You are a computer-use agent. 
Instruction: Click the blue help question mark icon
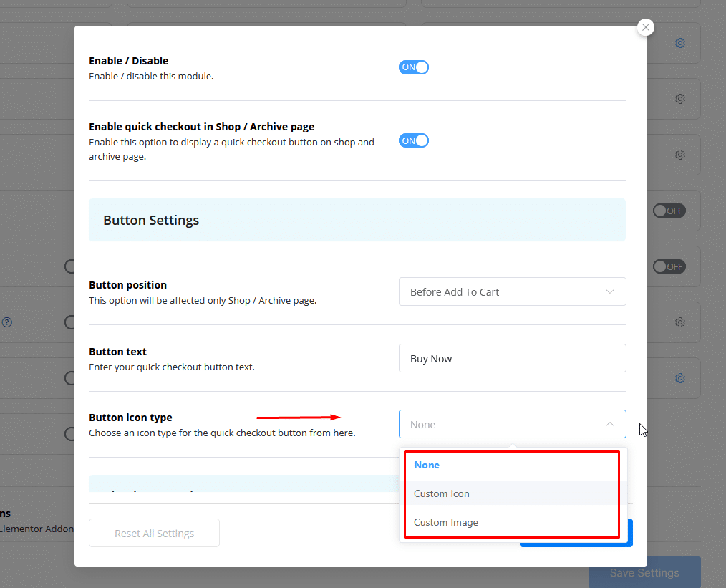coord(6,322)
